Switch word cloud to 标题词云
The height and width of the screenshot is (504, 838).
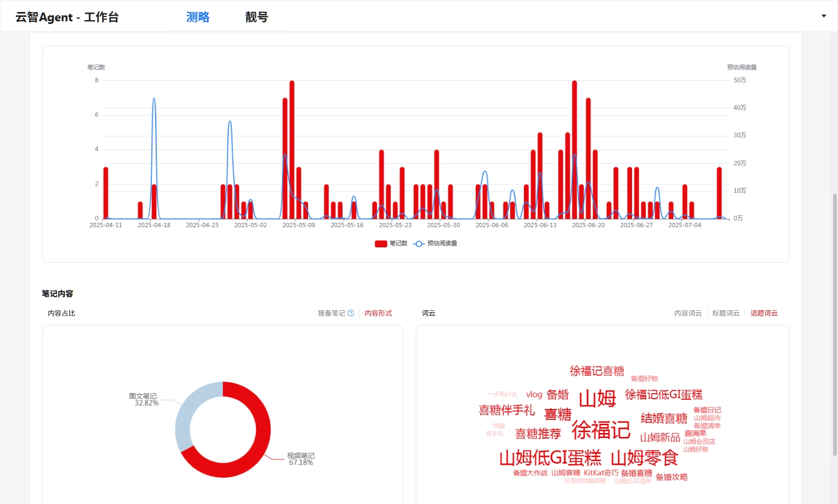(726, 313)
